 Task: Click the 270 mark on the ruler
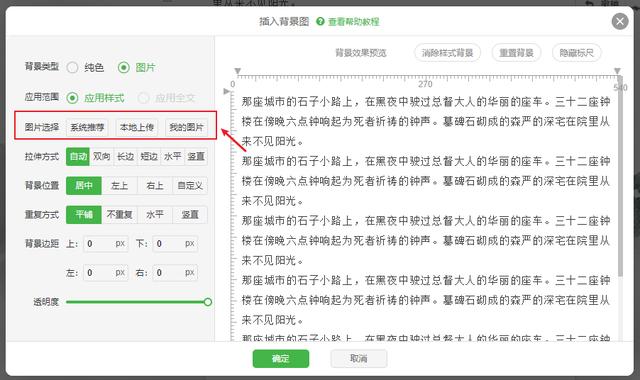click(x=425, y=84)
